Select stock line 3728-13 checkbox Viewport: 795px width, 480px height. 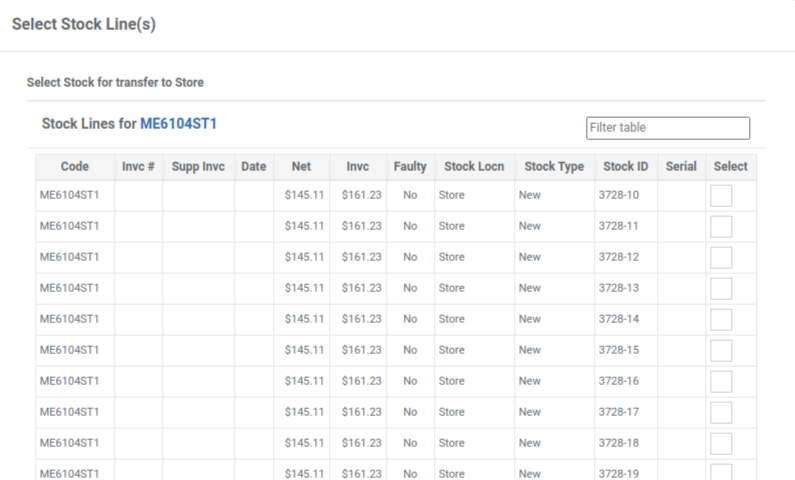(720, 288)
